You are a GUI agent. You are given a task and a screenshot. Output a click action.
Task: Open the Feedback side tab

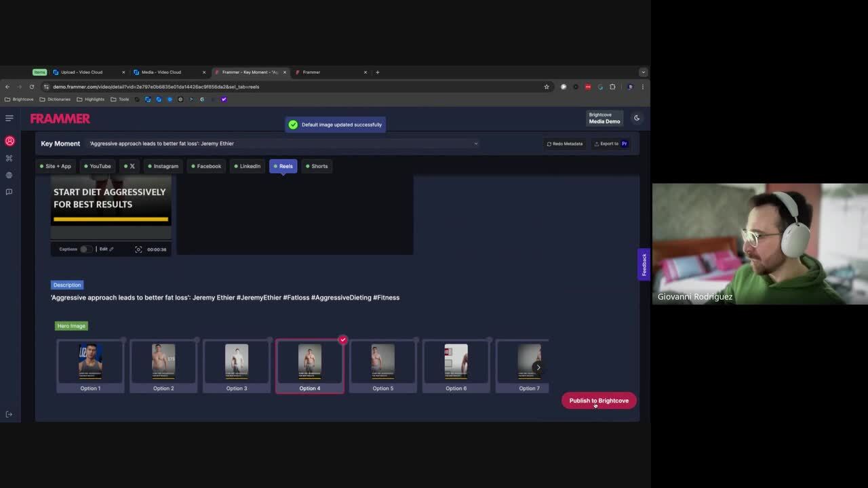(x=644, y=264)
